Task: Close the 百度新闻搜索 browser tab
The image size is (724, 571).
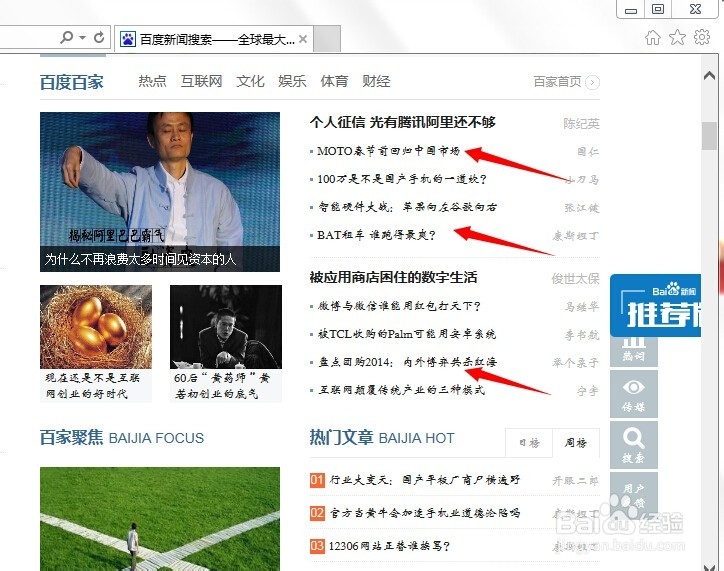Action: click(x=303, y=39)
